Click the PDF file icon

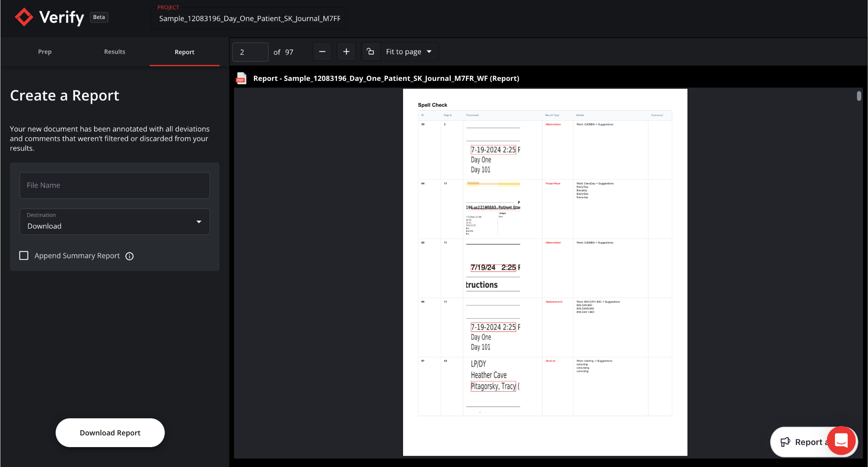[241, 78]
